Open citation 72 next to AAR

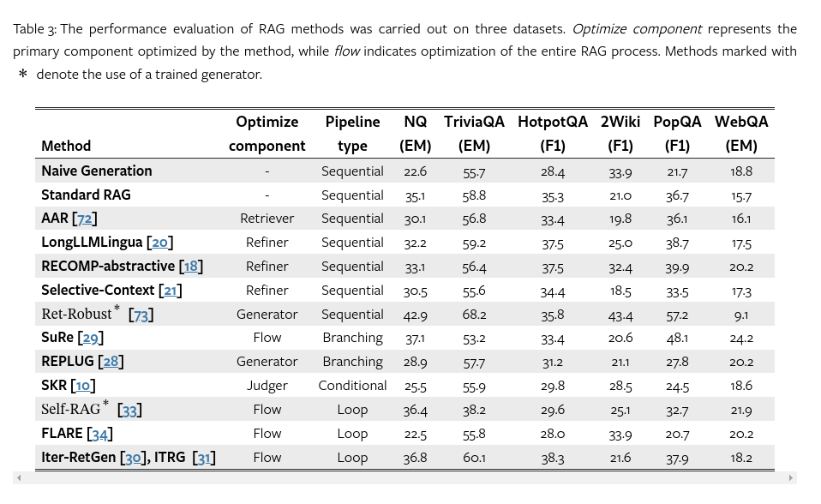pyautogui.click(x=84, y=219)
